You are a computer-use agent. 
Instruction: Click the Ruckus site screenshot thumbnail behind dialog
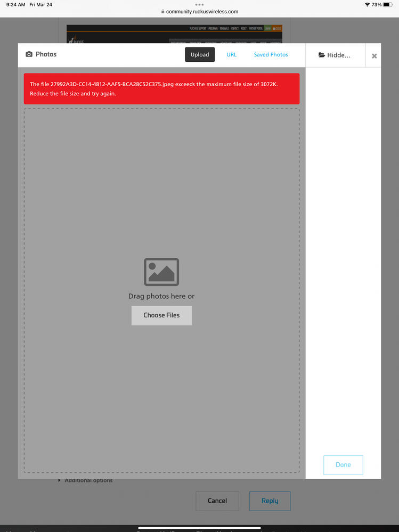point(174,34)
